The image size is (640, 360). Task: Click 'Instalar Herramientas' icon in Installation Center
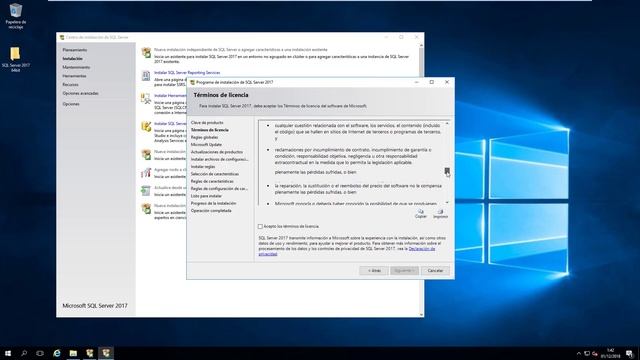pyautogui.click(x=146, y=98)
